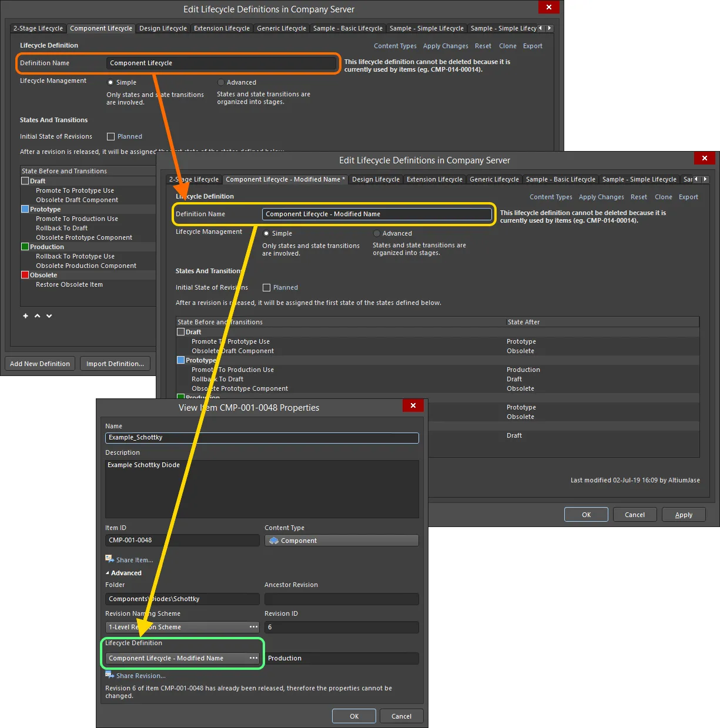This screenshot has width=720, height=728.
Task: Click Apply Changes link in back window
Action: [446, 46]
